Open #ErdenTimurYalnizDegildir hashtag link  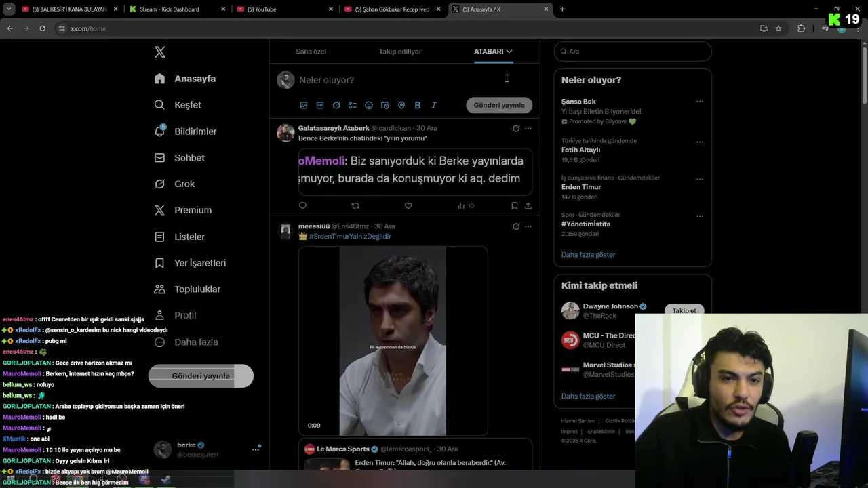[x=350, y=237]
